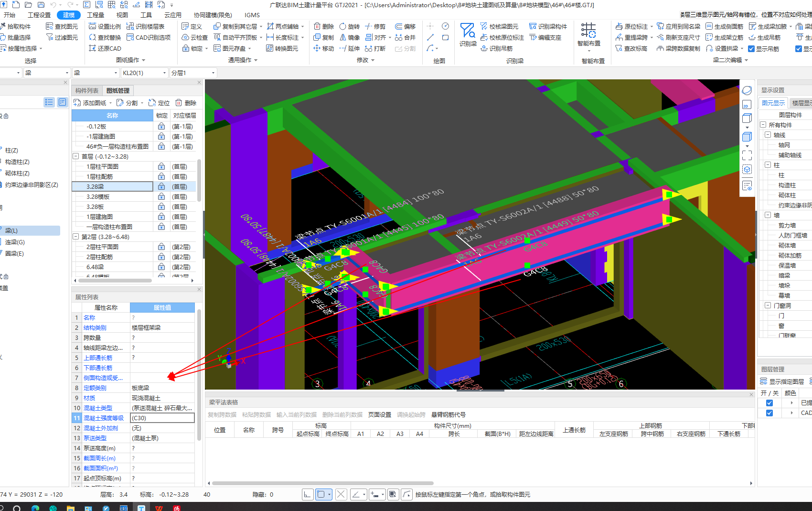The width and height of the screenshot is (812, 511).
Task: Collapse the 第2层 (3.28~6.48) drawing group
Action: click(75, 237)
